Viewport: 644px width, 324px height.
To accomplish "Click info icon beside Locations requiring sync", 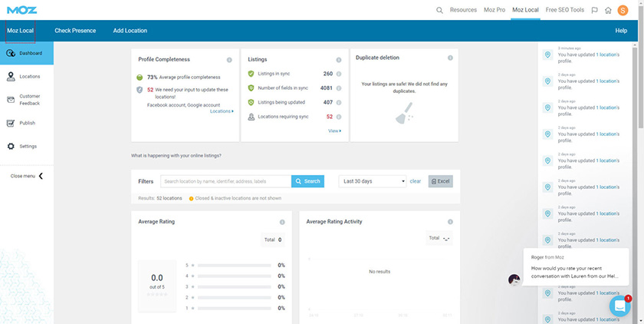I will click(338, 117).
